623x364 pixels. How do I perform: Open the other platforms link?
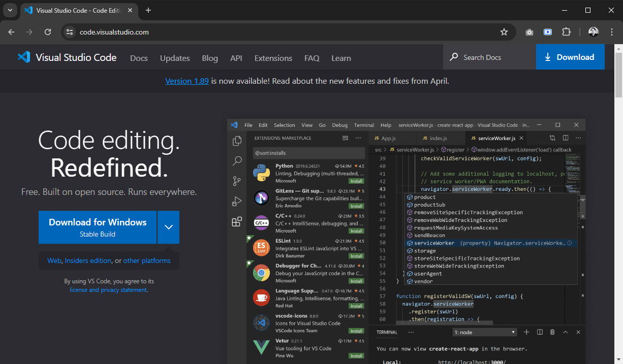point(147,260)
